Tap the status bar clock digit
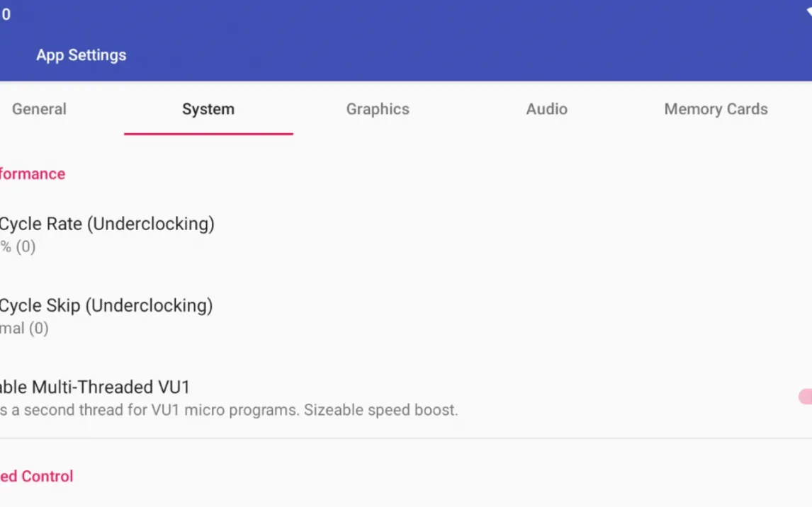The width and height of the screenshot is (812, 507). [x=6, y=14]
